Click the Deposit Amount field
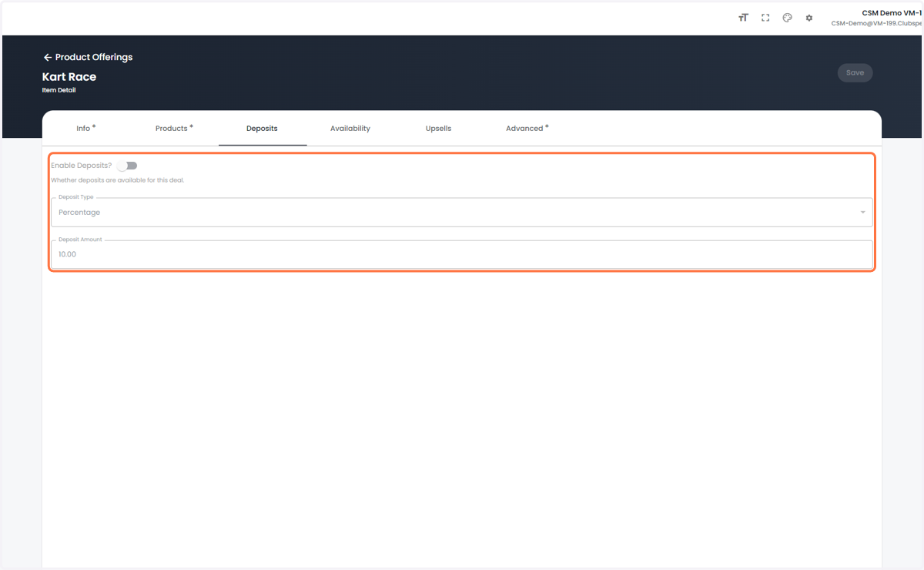 462,254
